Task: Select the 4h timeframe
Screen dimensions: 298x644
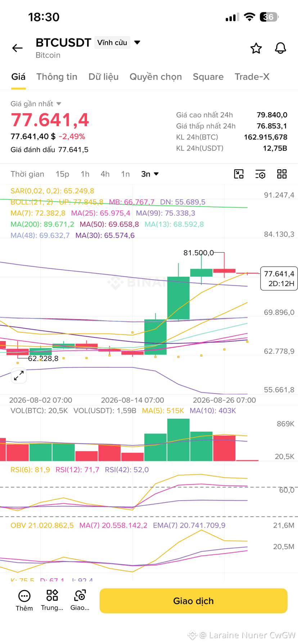Action: click(105, 174)
